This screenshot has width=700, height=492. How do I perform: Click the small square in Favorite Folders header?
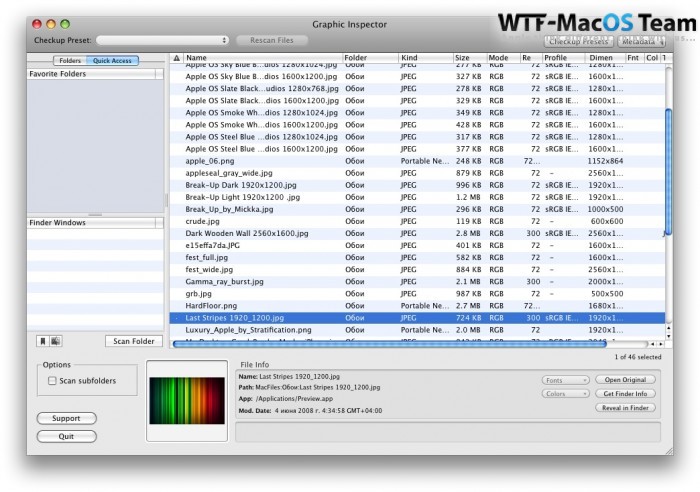pos(159,74)
